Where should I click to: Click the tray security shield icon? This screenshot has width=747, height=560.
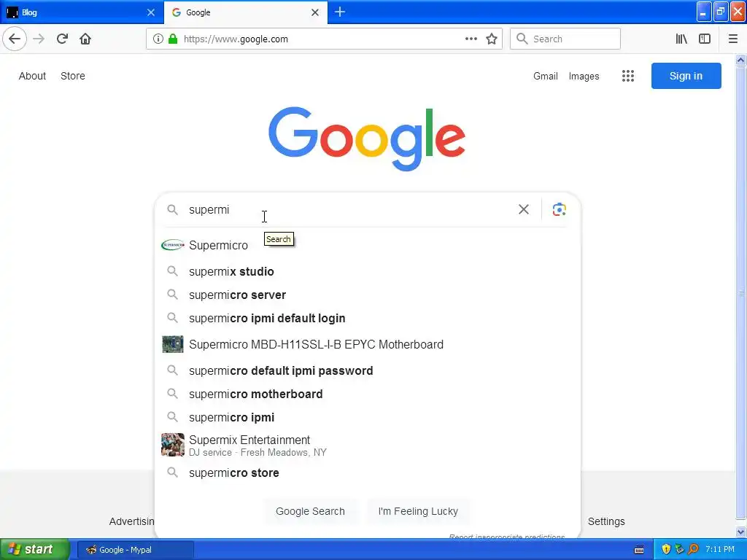tap(666, 549)
